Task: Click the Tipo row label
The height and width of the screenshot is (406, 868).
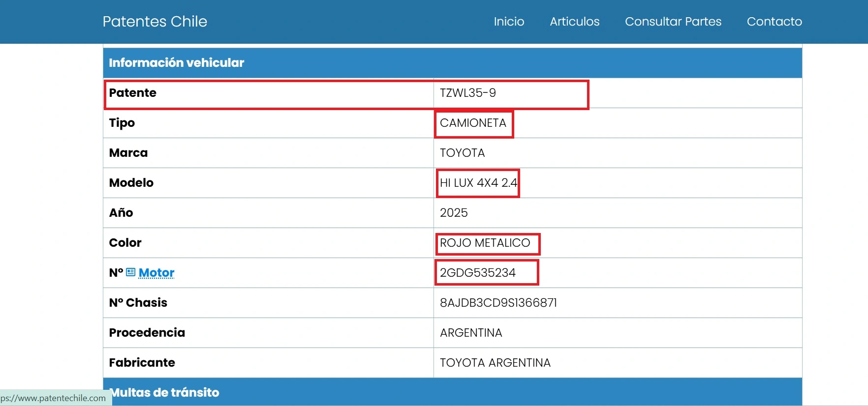Action: pos(122,123)
